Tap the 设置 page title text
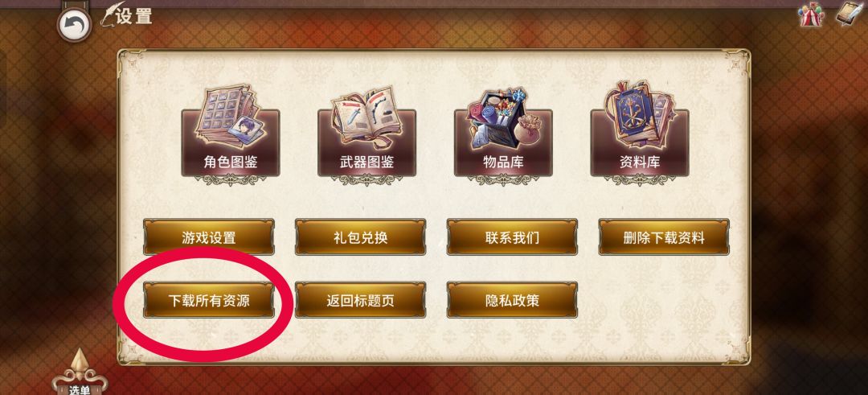The image size is (868, 395). (134, 16)
